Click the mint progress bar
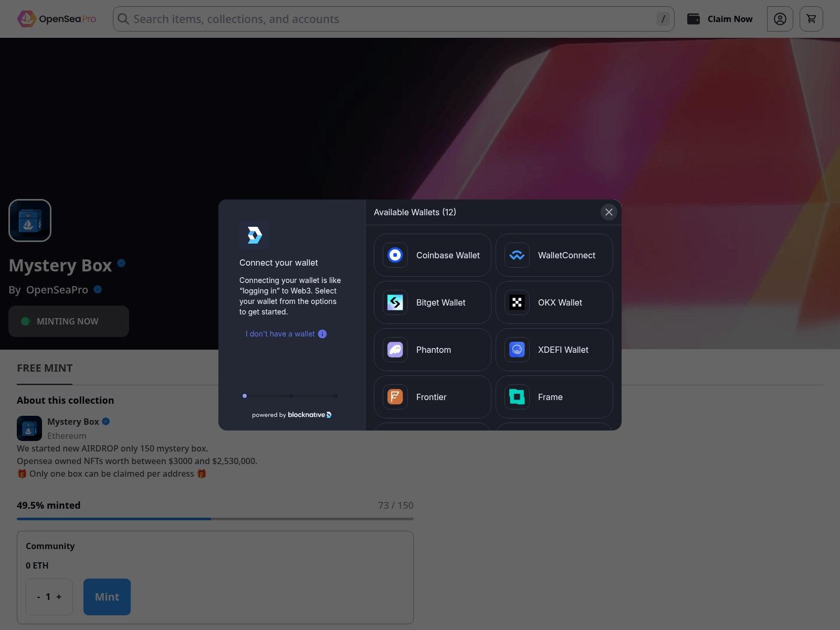 215,519
